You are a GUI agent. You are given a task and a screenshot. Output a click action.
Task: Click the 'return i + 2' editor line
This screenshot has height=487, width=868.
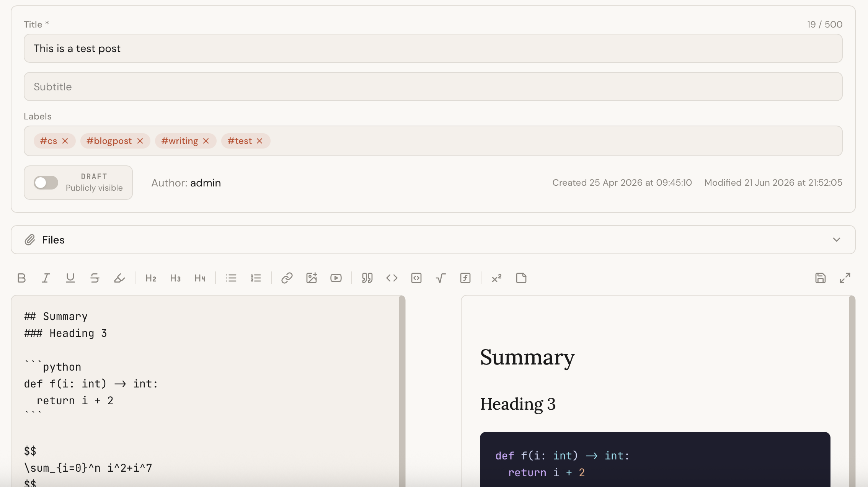pos(75,400)
